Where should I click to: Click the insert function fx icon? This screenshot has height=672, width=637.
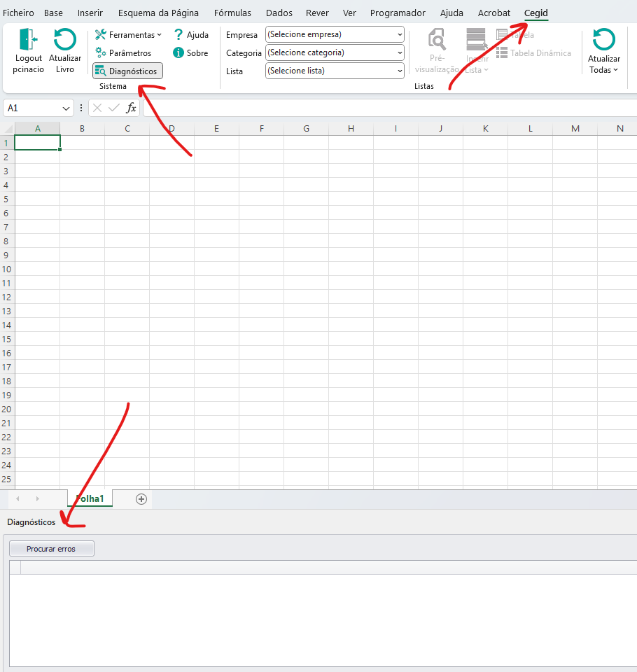131,108
